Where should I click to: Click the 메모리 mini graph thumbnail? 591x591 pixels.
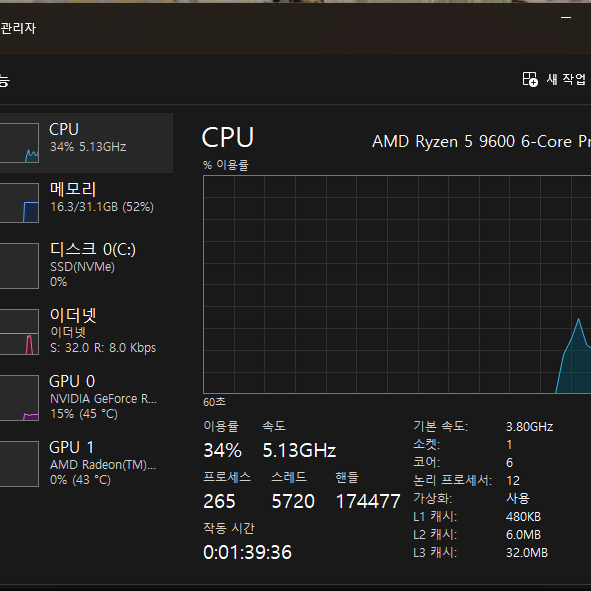tap(19, 203)
